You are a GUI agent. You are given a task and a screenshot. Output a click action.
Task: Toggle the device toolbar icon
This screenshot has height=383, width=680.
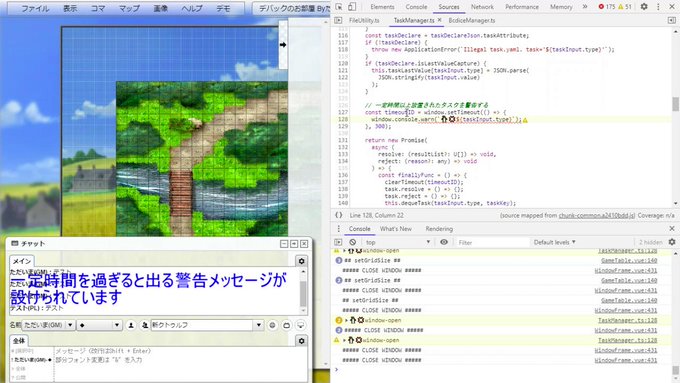(x=352, y=7)
